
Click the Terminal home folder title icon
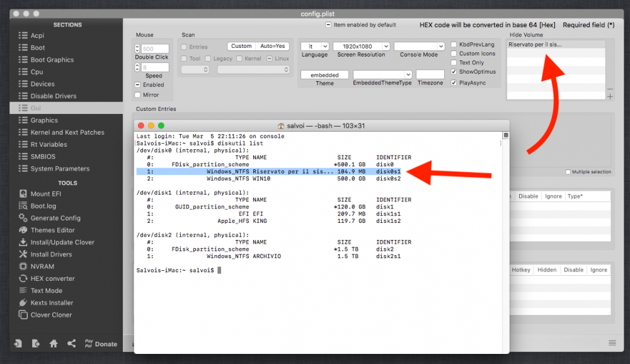point(281,126)
